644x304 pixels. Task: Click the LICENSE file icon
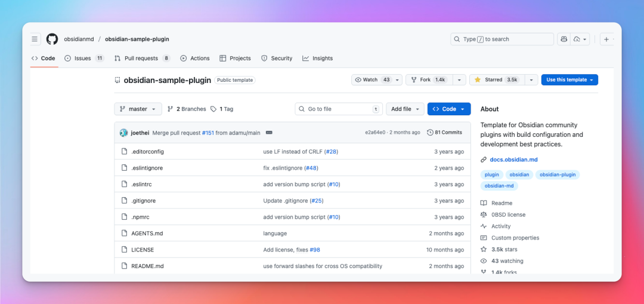(125, 250)
